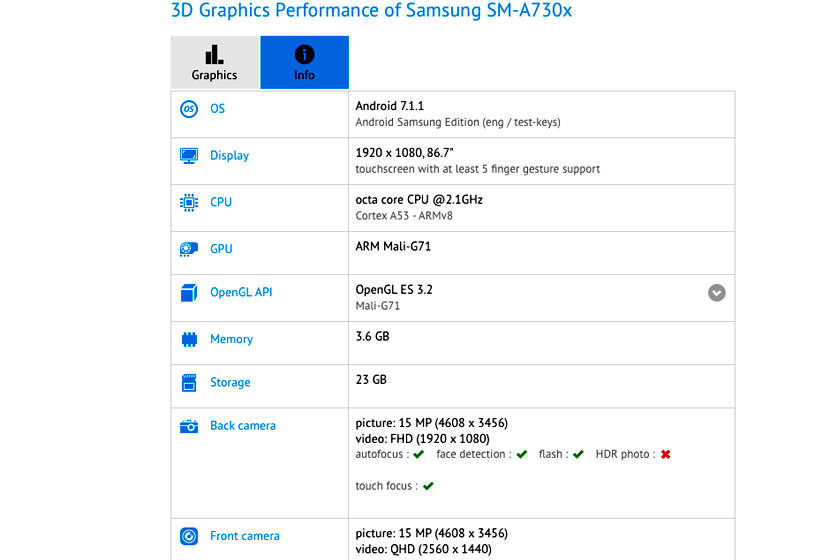
Task: Select the gray 'Mali-G71' text under OpenGL
Action: pos(378,306)
